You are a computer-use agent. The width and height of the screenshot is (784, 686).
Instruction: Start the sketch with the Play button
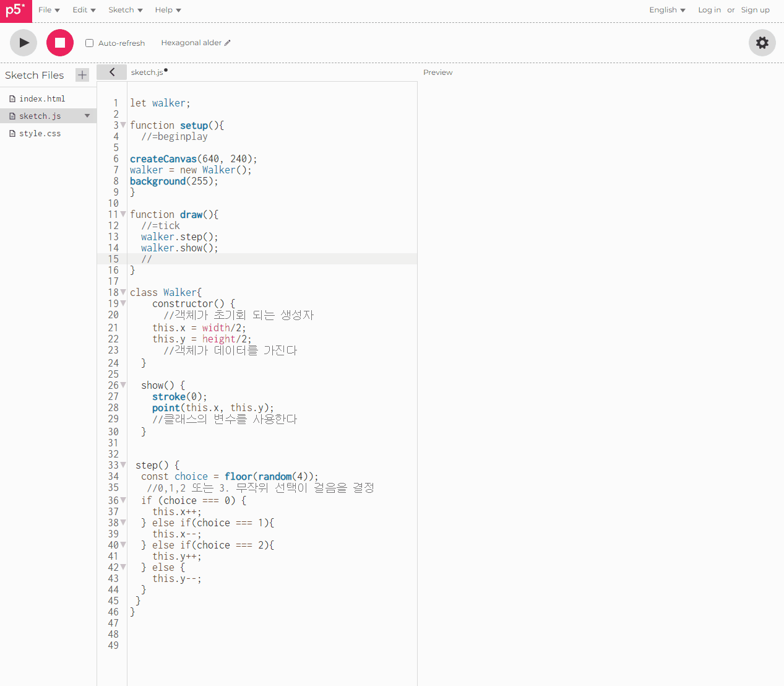click(24, 43)
